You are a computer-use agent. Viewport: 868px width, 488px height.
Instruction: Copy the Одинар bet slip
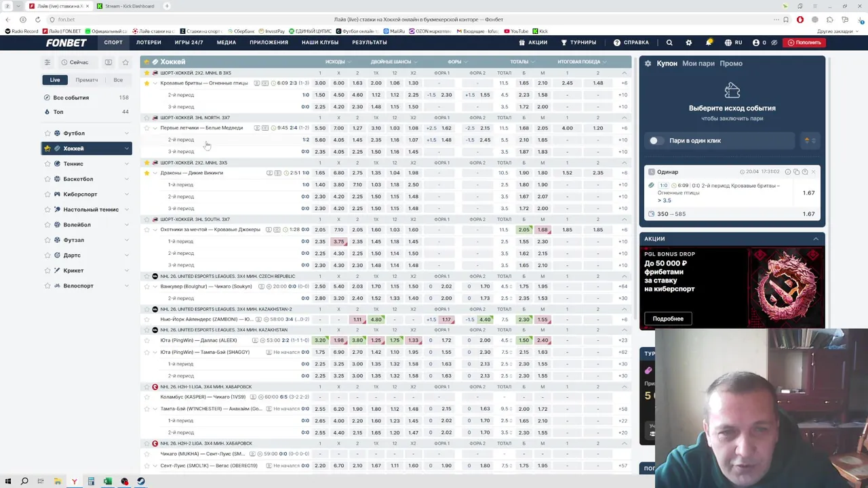click(797, 172)
